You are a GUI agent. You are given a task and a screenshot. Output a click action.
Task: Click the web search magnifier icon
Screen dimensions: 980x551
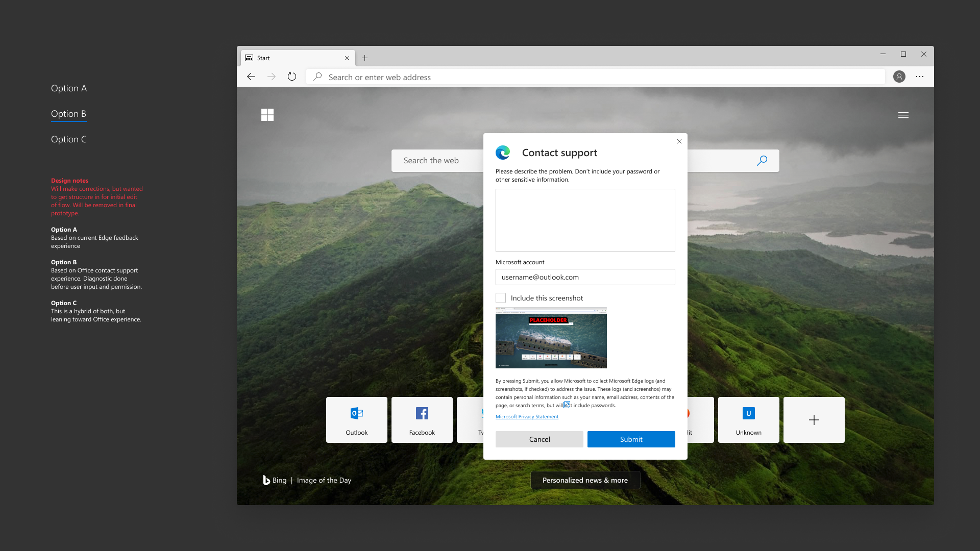tap(762, 161)
